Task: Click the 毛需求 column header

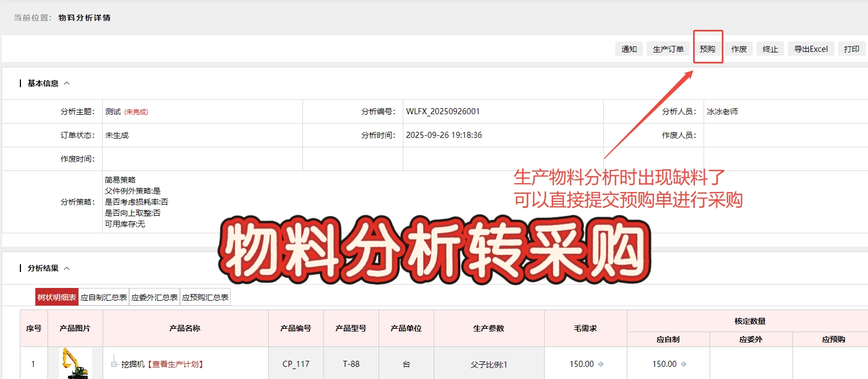Action: click(585, 328)
